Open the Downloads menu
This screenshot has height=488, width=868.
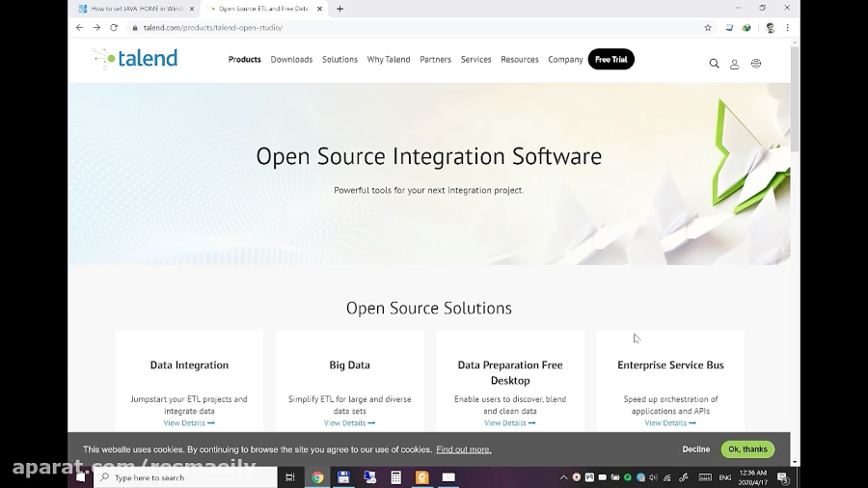point(291,59)
